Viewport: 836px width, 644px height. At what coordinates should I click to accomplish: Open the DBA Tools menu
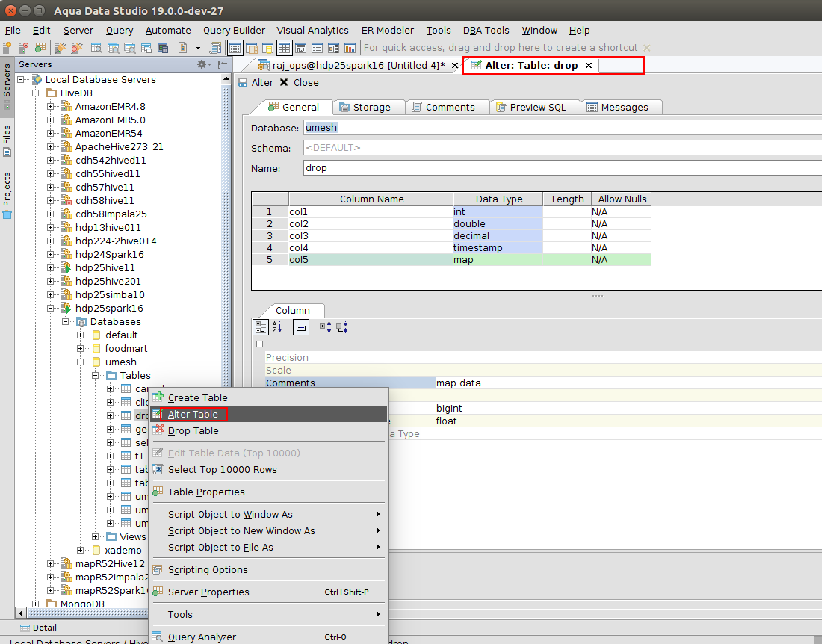tap(486, 31)
